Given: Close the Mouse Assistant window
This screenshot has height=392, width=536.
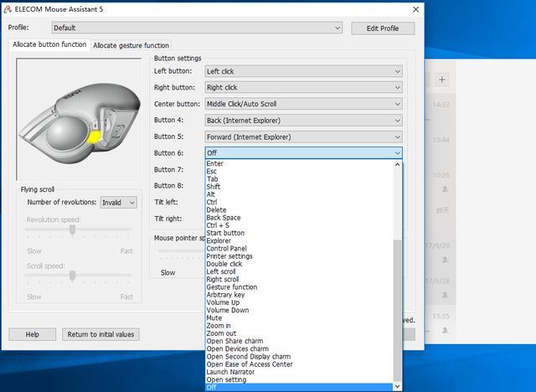Looking at the screenshot, I should (416, 9).
